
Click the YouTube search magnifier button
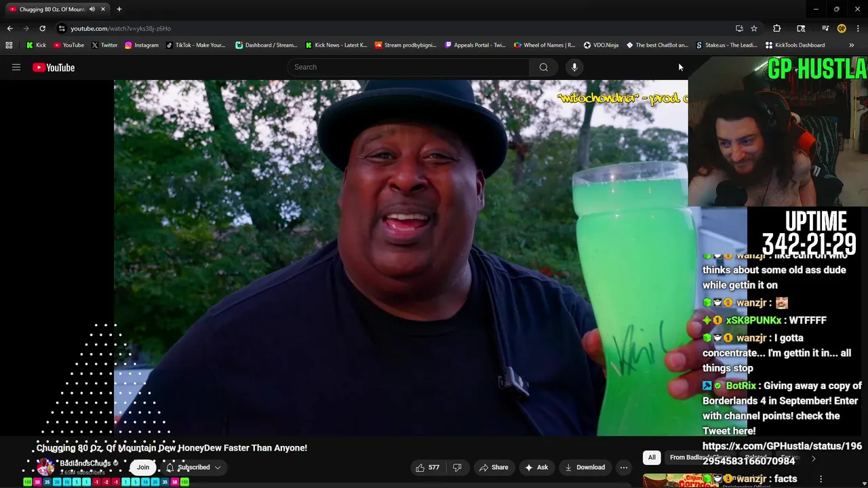click(x=543, y=67)
